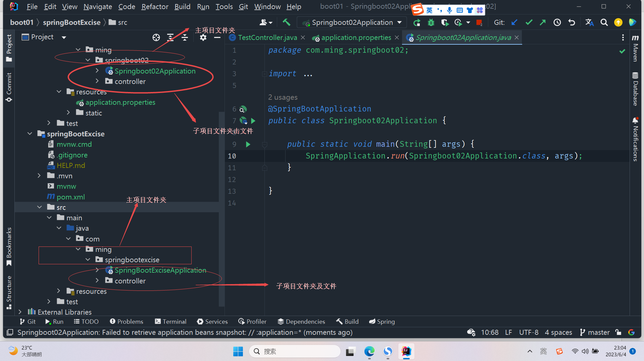
Task: Toggle Sogou punctuation mode
Action: coord(440,10)
